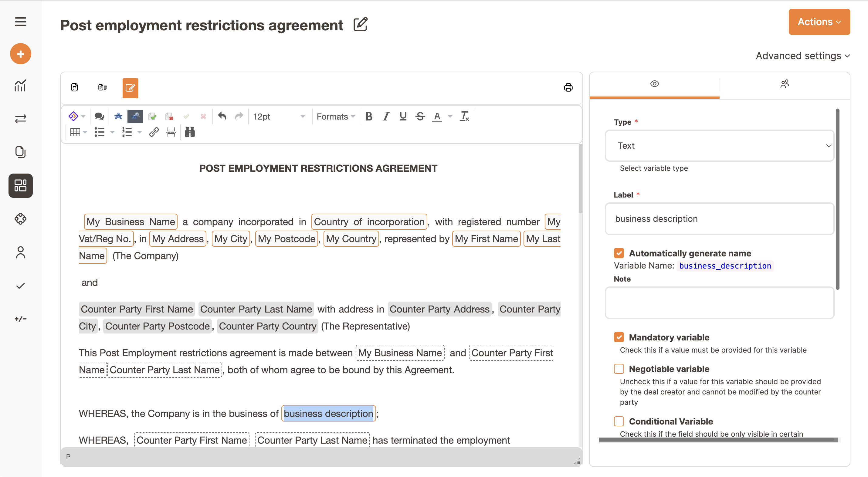868x477 pixels.
Task: Click the print icon
Action: [x=568, y=88]
